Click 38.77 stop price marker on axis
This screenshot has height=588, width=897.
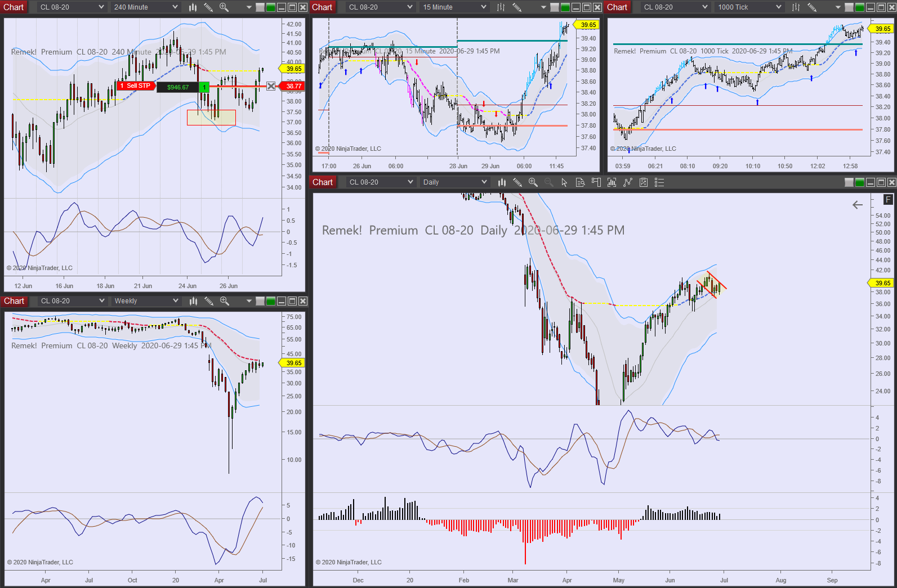(x=292, y=86)
